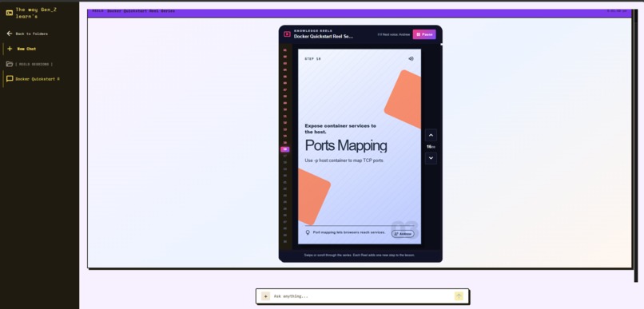Click the Ports Mapping heading
This screenshot has height=309, width=644.
(x=346, y=145)
